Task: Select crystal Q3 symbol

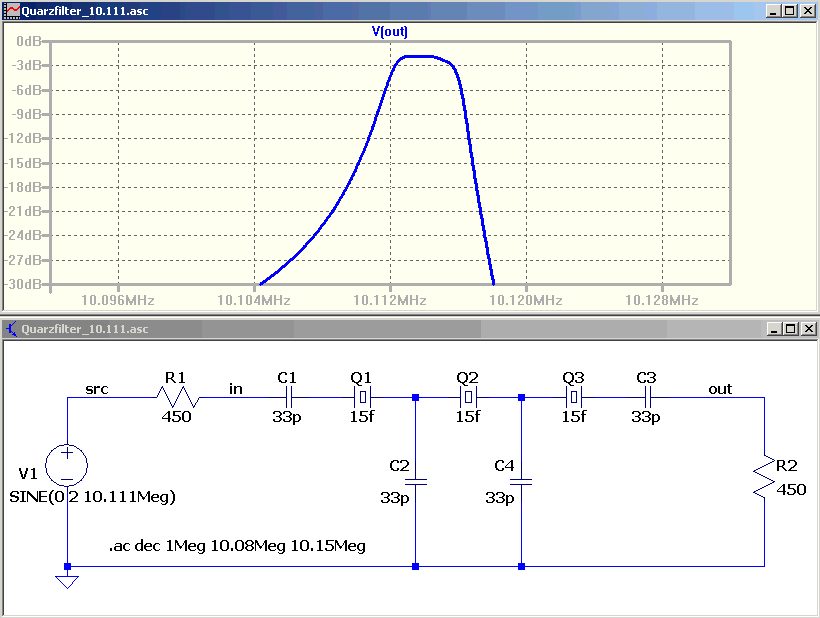Action: 574,398
